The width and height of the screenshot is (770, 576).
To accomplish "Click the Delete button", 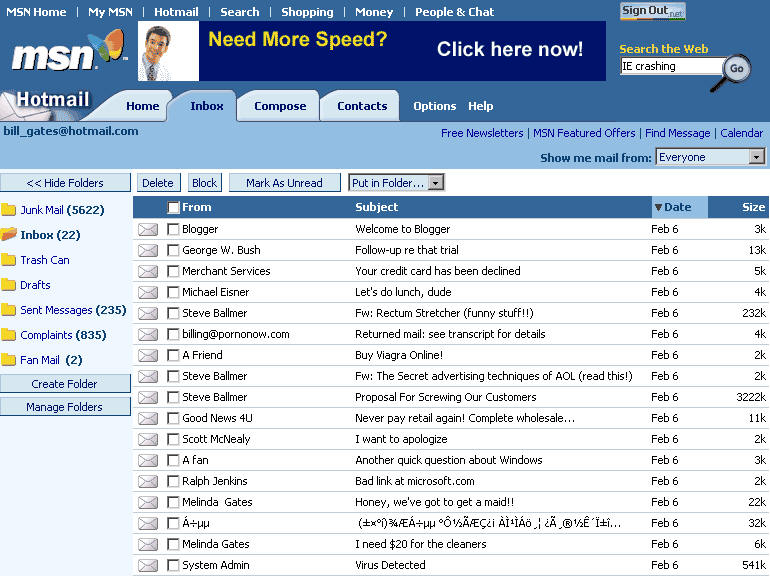I will 158,183.
